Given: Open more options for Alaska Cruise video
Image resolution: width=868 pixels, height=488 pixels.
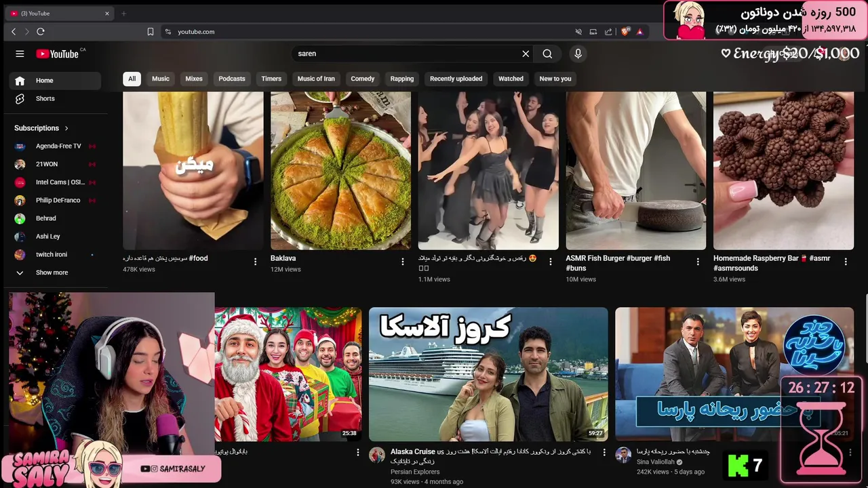Looking at the screenshot, I should pyautogui.click(x=604, y=452).
